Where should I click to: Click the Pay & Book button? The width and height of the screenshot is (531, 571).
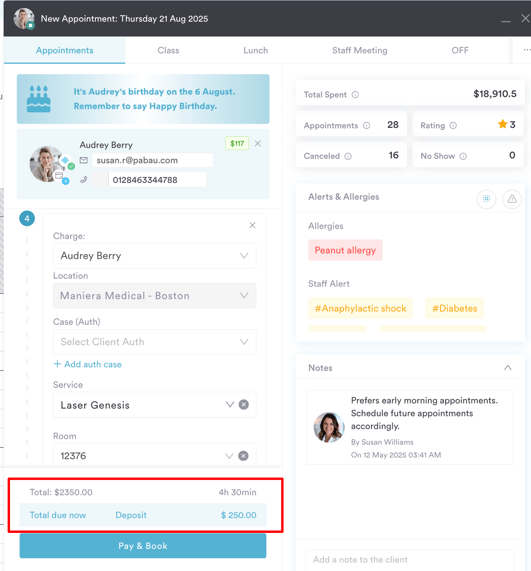(143, 546)
